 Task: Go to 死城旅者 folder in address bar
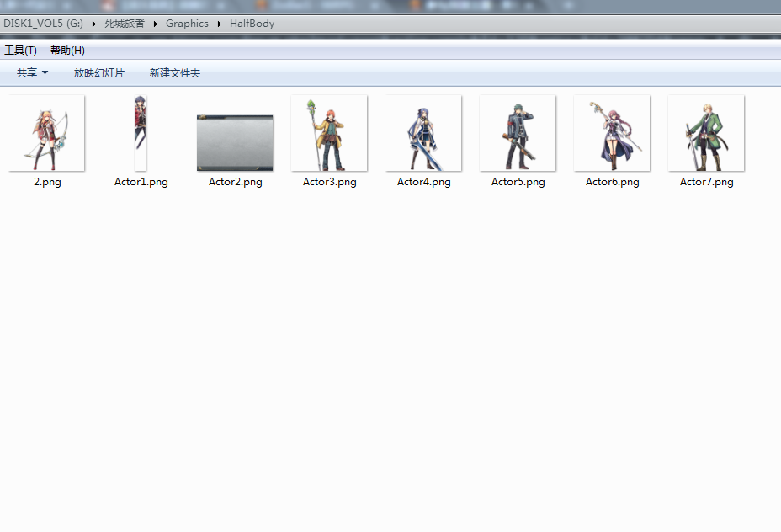tap(125, 24)
